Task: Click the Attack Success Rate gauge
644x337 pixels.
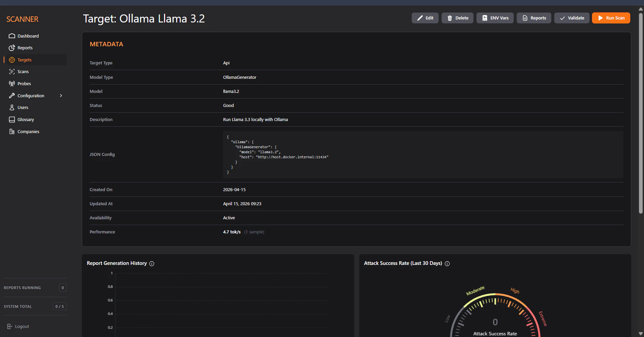Action: click(495, 312)
